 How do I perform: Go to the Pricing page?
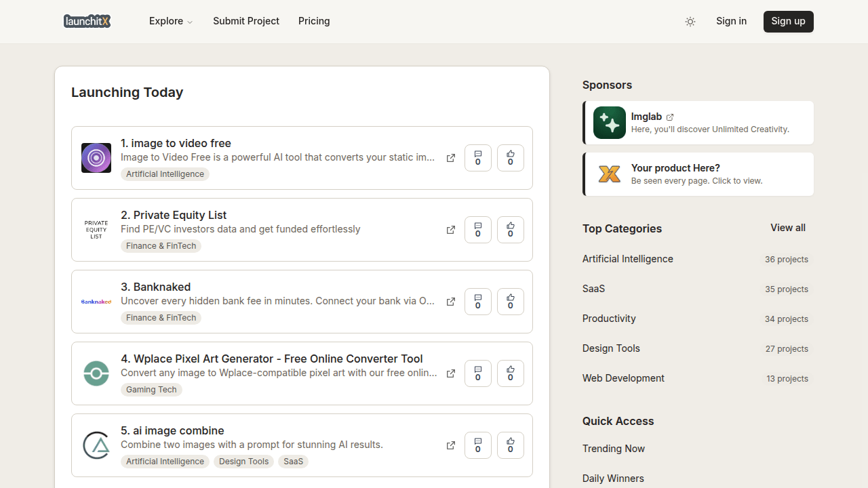tap(314, 21)
